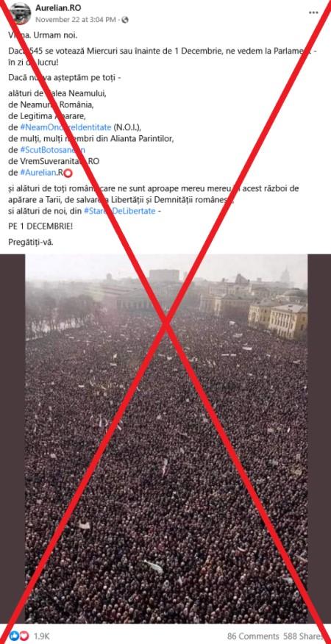This screenshot has height=644, width=331.
Task: View the 86 Comments list
Action: [x=253, y=636]
